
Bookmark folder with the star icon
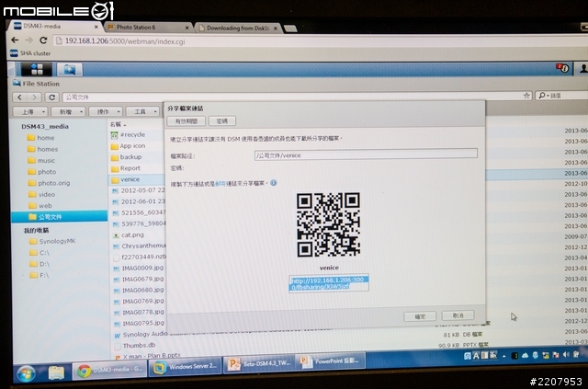[x=526, y=96]
